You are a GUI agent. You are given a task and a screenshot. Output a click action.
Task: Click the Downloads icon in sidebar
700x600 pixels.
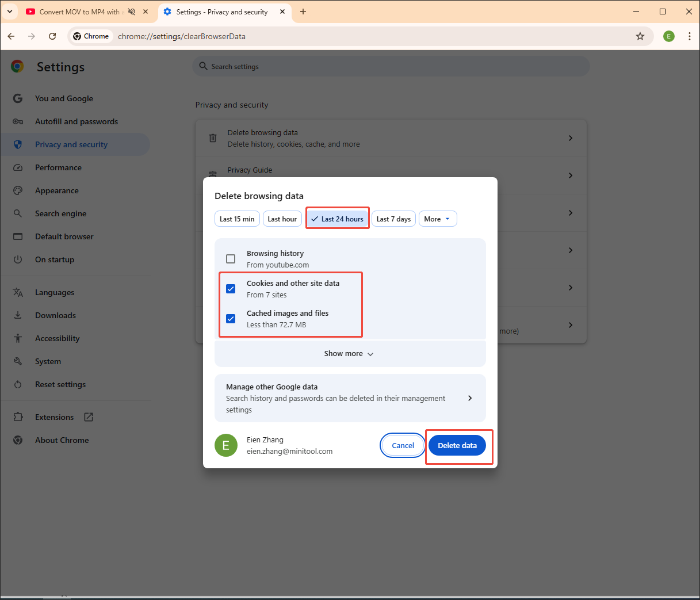tap(18, 315)
